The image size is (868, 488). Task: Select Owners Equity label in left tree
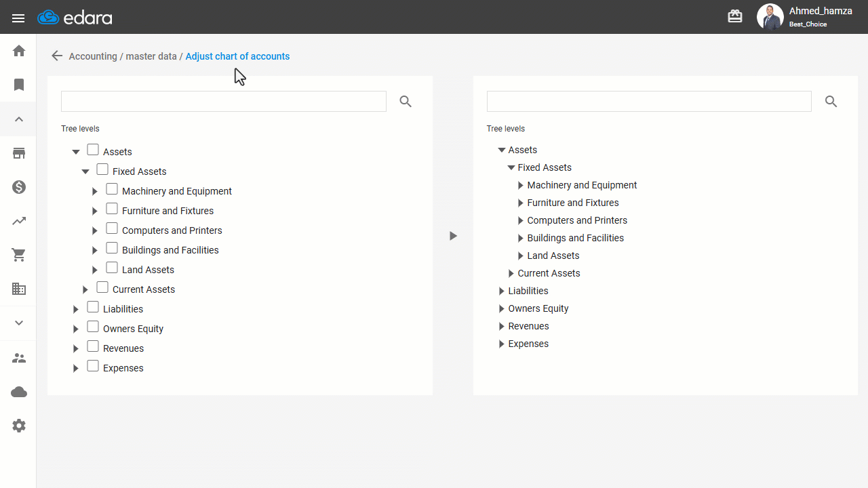point(133,329)
